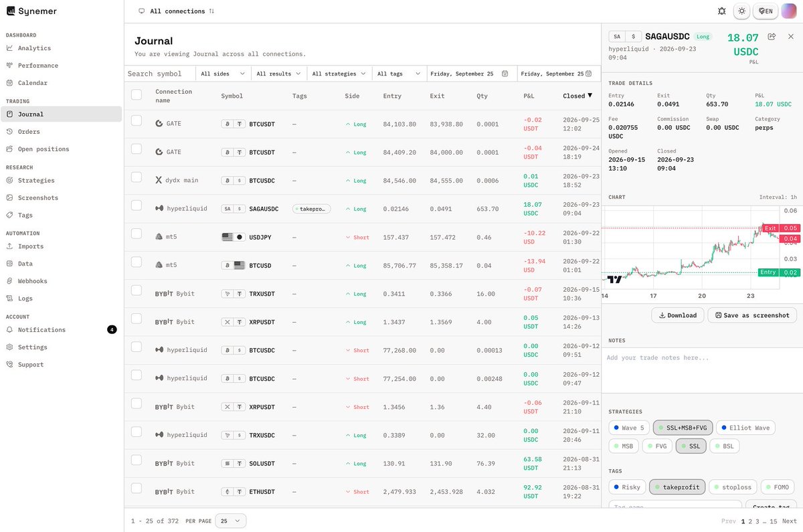Viewport: 803px width, 532px height.
Task: Open the user avatar menu
Action: click(x=789, y=11)
